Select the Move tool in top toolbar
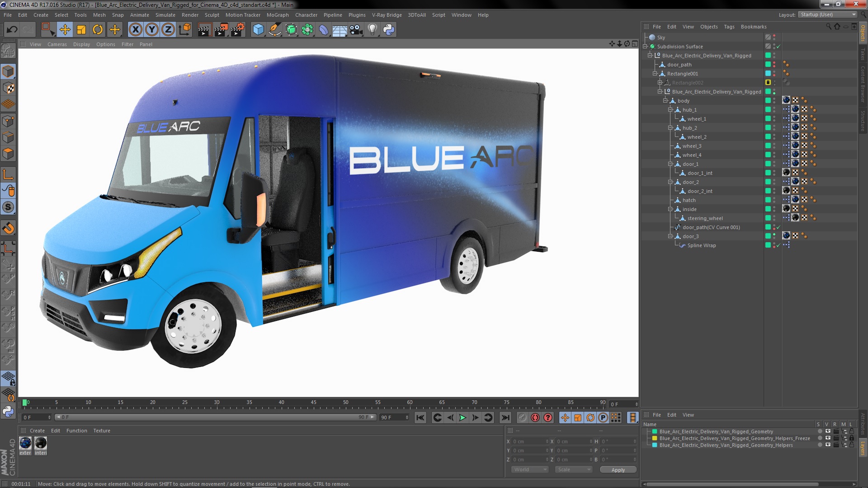 click(65, 30)
